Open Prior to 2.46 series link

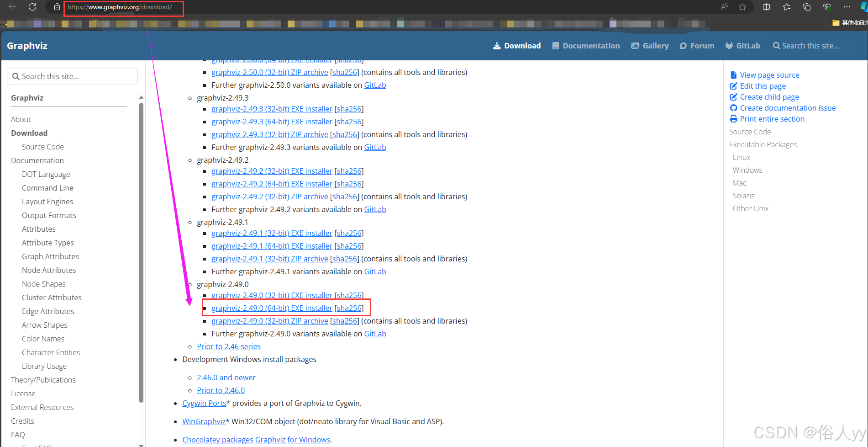(x=229, y=346)
